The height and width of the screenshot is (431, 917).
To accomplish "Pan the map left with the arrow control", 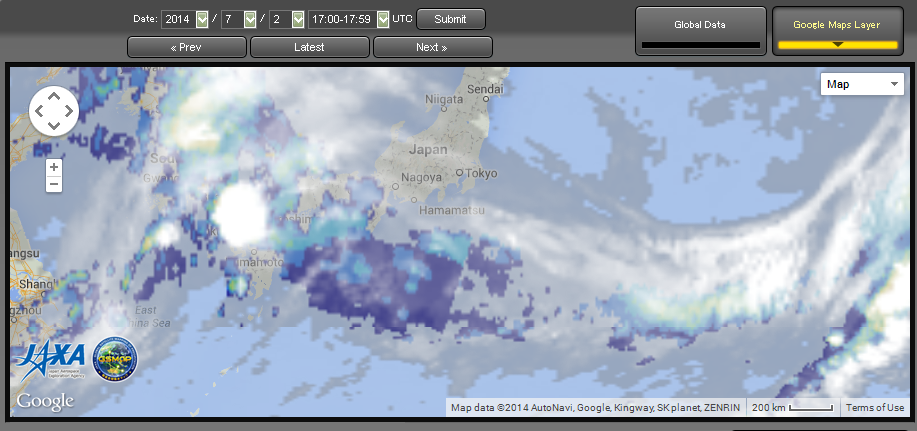I will click(40, 111).
